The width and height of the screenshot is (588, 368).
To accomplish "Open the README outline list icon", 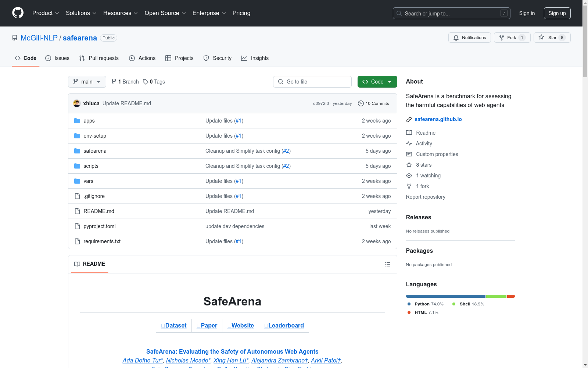I will coord(388,264).
